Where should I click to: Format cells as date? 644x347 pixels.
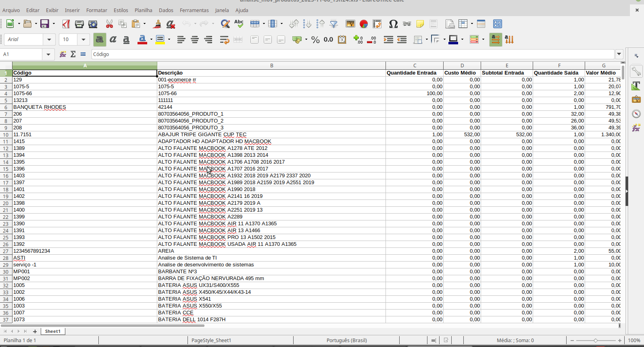pyautogui.click(x=342, y=39)
